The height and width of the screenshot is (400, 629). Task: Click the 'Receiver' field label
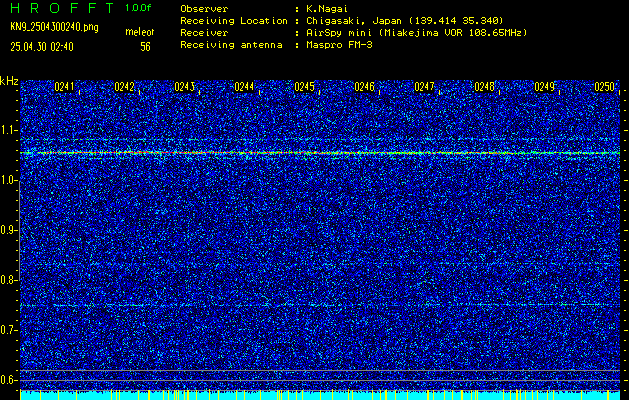point(204,33)
